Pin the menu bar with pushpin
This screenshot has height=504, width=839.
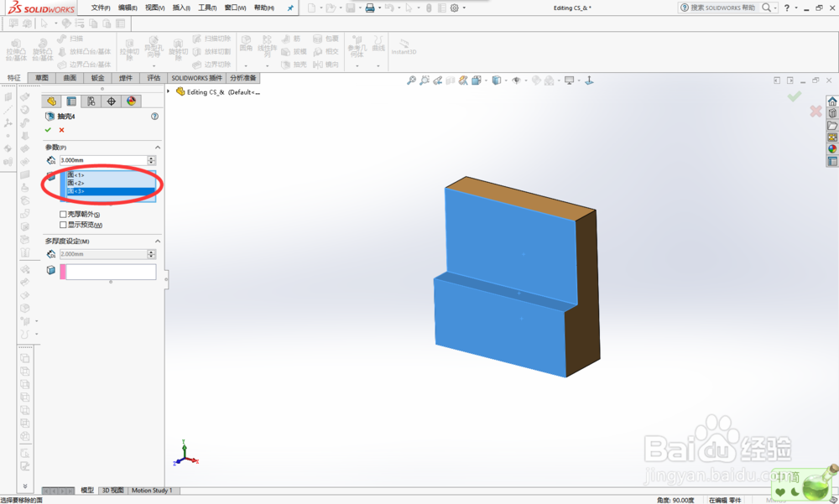[x=290, y=8]
